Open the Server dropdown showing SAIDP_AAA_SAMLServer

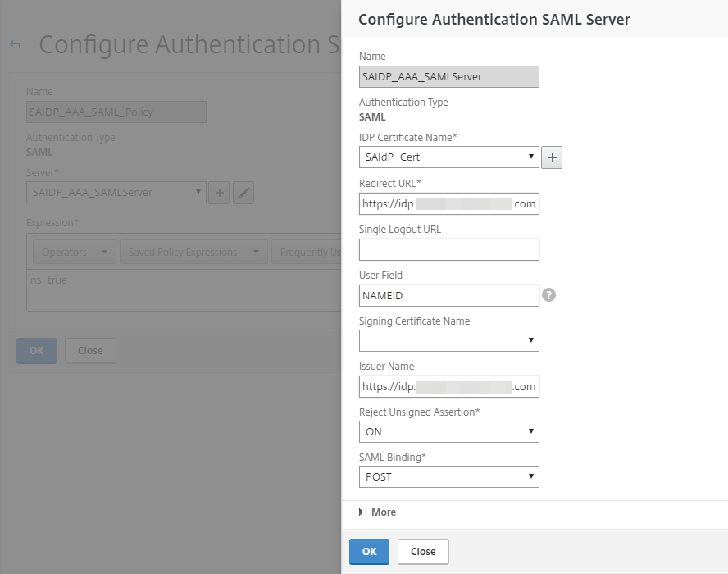tap(116, 193)
